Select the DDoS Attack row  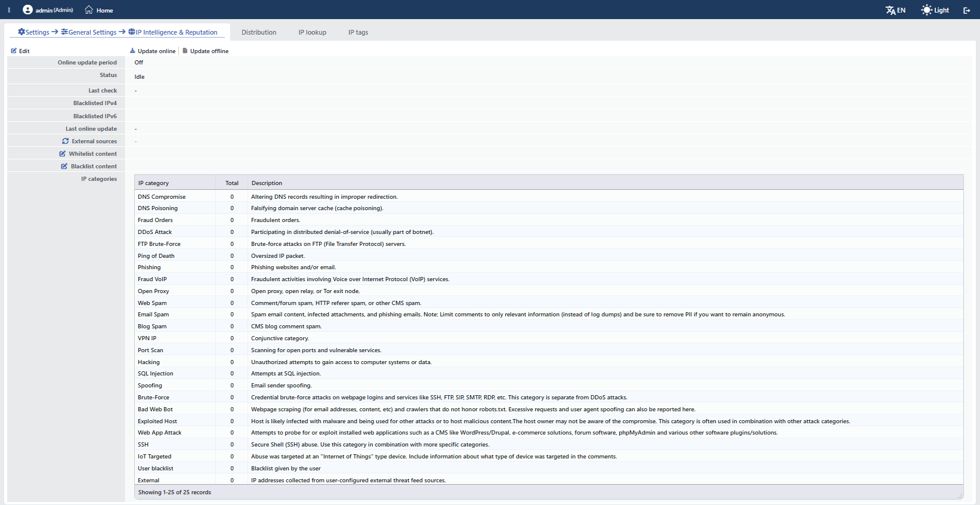click(549, 232)
